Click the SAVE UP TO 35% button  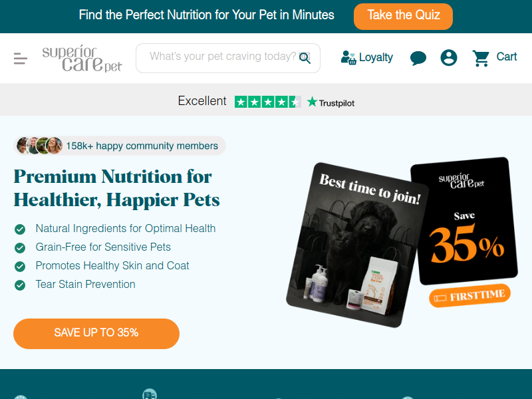pos(96,334)
